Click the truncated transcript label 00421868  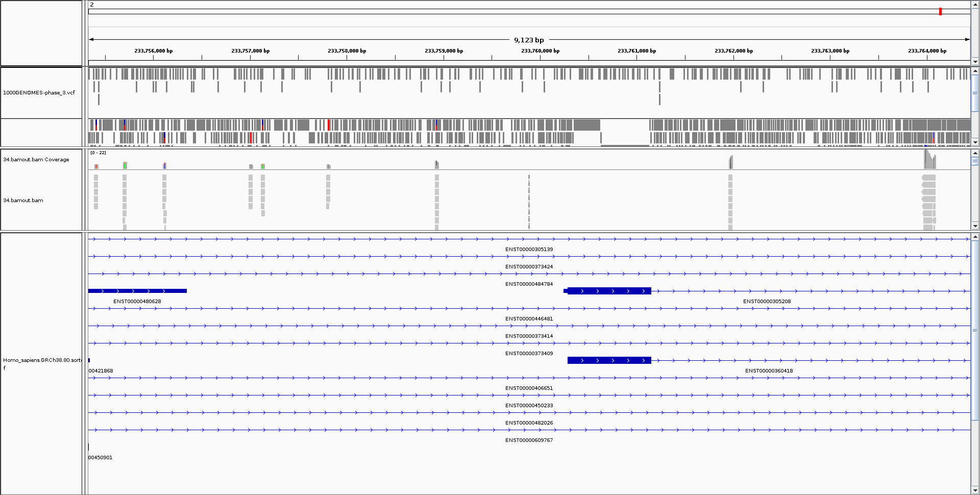point(101,370)
